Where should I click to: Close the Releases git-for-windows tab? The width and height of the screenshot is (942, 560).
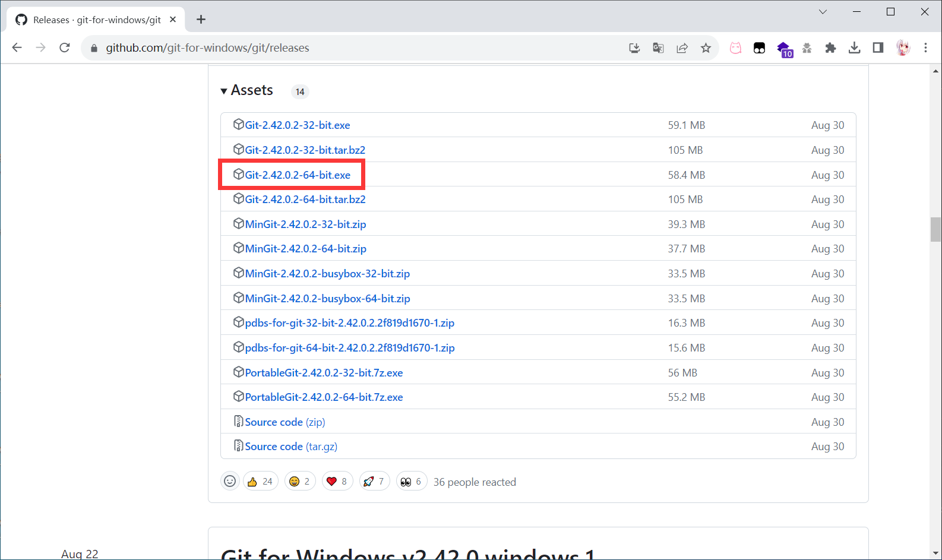pos(173,20)
